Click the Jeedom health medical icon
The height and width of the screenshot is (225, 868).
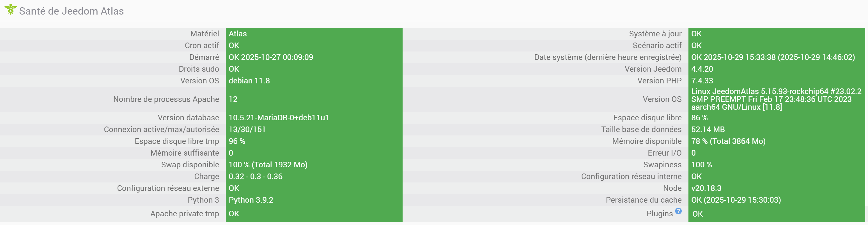pos(10,10)
